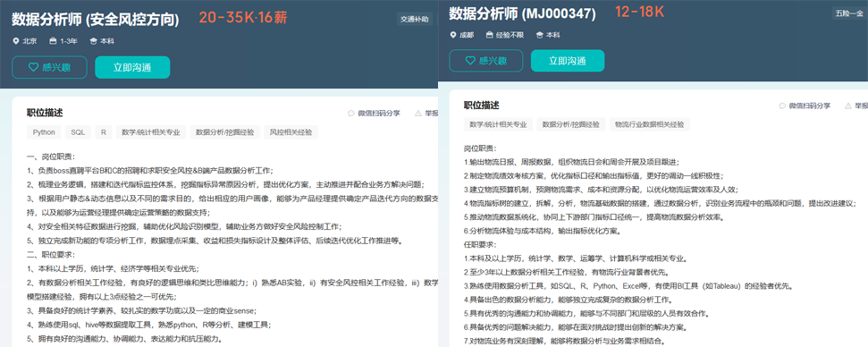Click the heart icon in the left 感兴趣 button
868x347 pixels.
(33, 67)
